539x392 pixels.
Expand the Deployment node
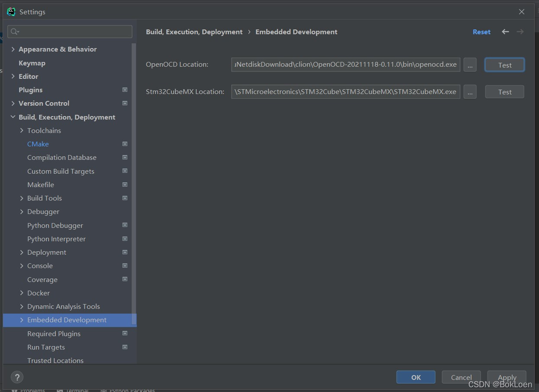pos(22,252)
